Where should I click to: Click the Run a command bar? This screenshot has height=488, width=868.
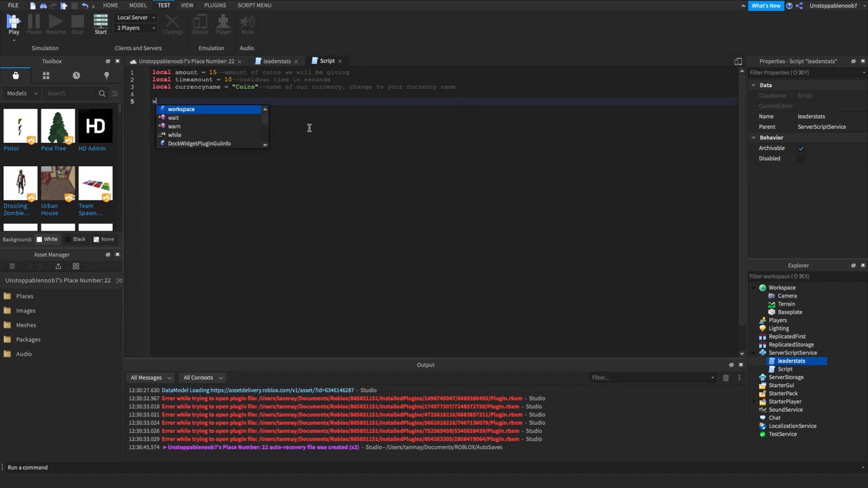tap(434, 468)
